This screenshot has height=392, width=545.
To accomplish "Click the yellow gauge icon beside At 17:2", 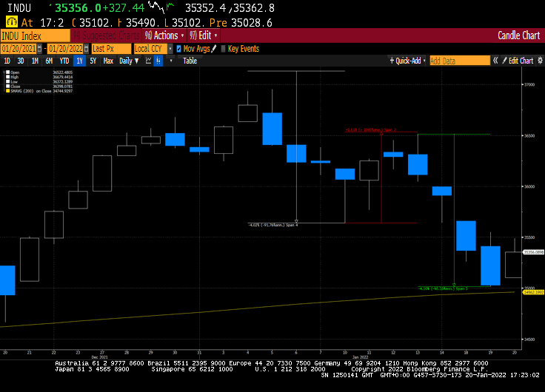I will point(11,22).
